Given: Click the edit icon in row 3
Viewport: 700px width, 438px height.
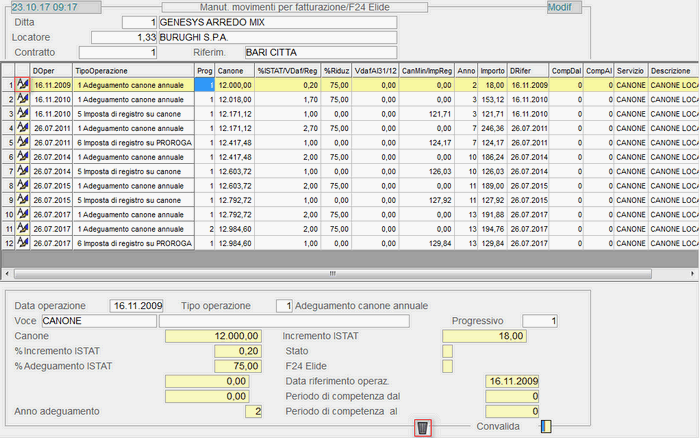Looking at the screenshot, I should pos(22,113).
